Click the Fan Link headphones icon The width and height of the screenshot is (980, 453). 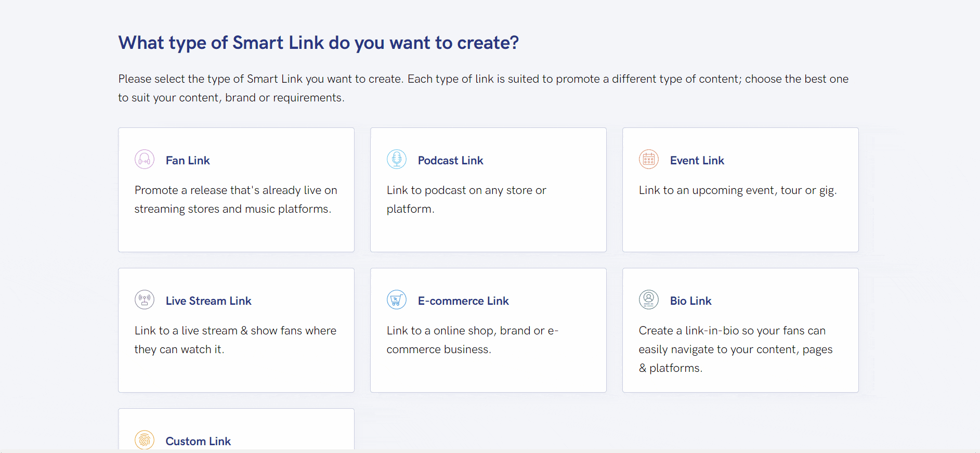(x=145, y=159)
